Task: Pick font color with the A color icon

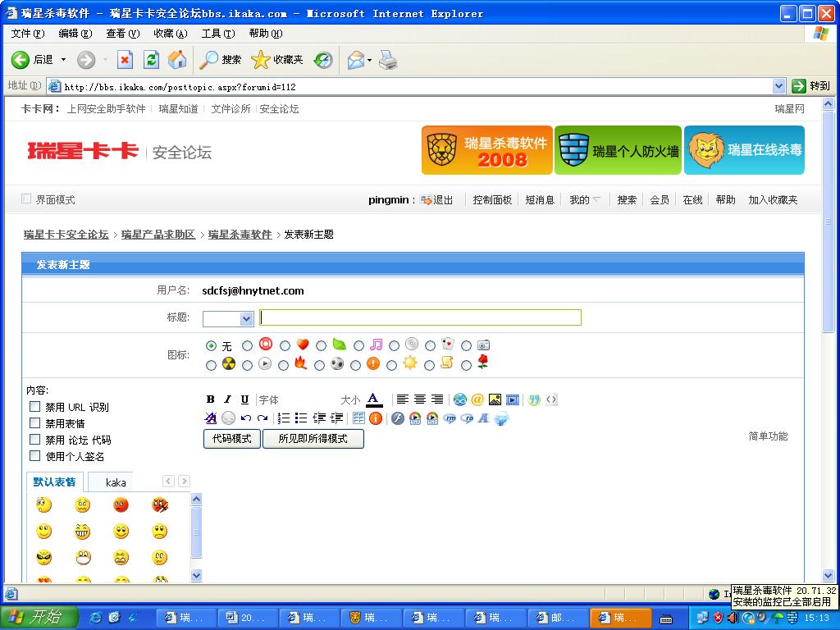Action: point(374,399)
